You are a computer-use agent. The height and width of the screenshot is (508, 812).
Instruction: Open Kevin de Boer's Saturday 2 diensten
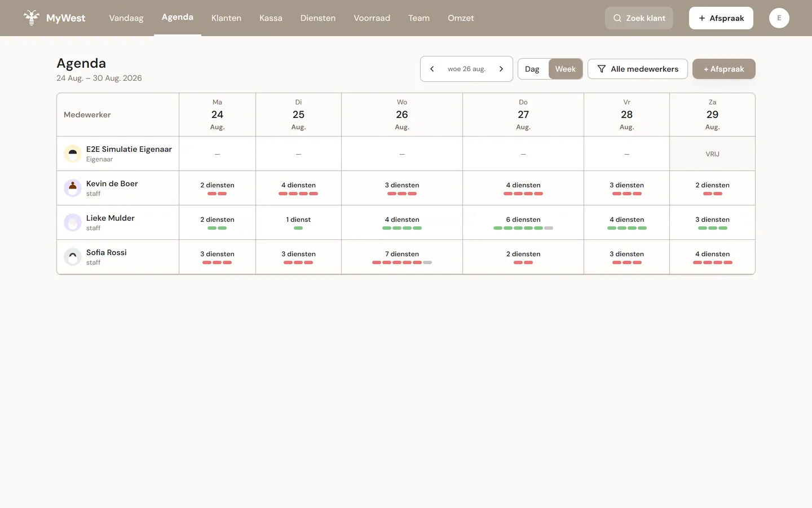pyautogui.click(x=712, y=188)
